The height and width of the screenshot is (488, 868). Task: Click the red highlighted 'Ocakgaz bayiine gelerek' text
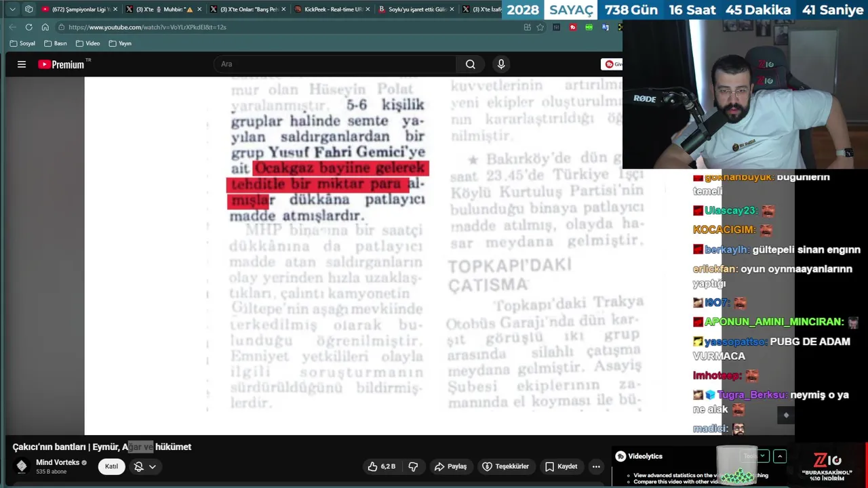point(340,168)
